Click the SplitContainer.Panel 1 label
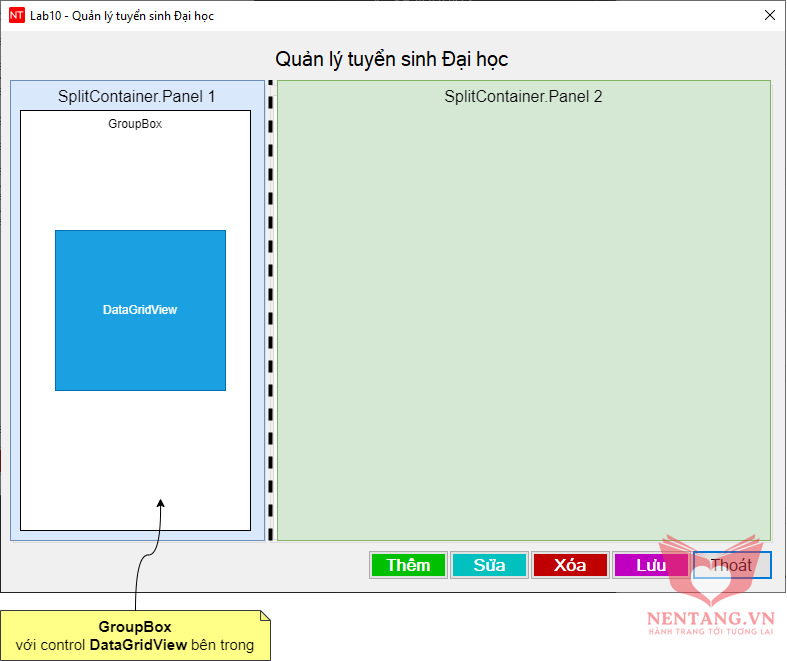The height and width of the screenshot is (661, 787). pyautogui.click(x=137, y=97)
